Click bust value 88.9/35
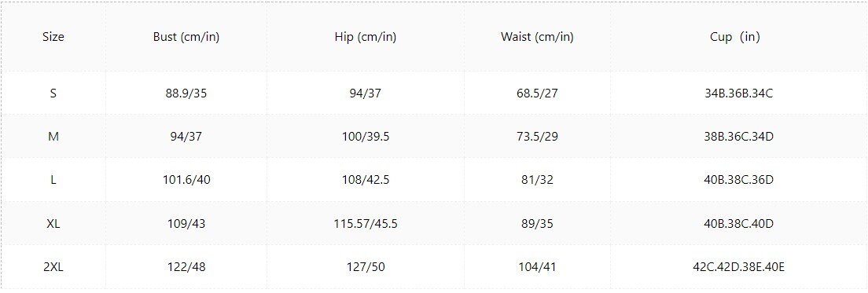This screenshot has height=293, width=868. pyautogui.click(x=186, y=93)
